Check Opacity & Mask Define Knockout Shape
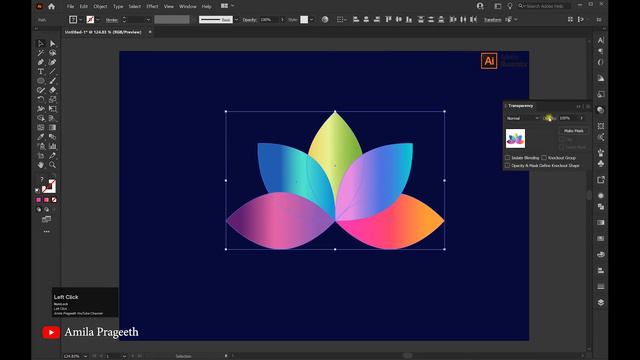 (507, 166)
